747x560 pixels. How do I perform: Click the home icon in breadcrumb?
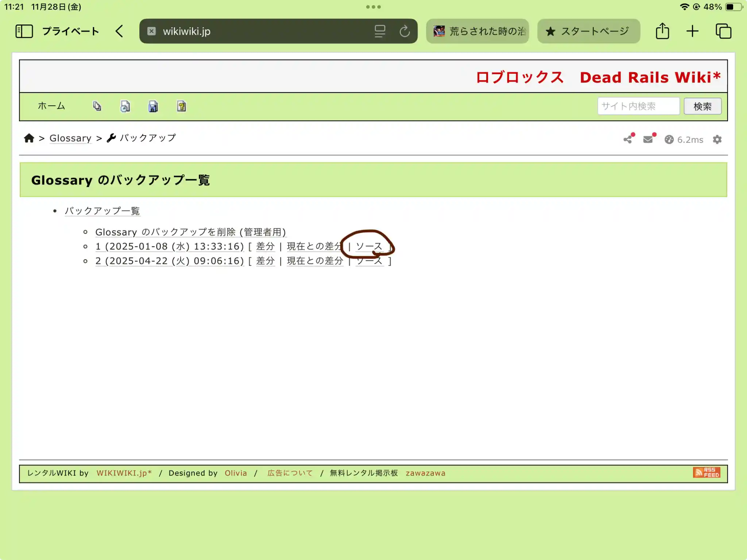tap(29, 138)
